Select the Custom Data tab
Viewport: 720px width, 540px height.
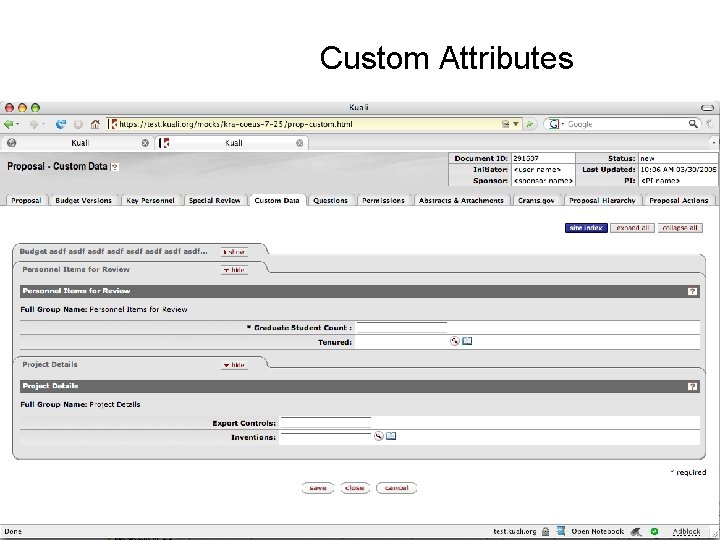277,200
